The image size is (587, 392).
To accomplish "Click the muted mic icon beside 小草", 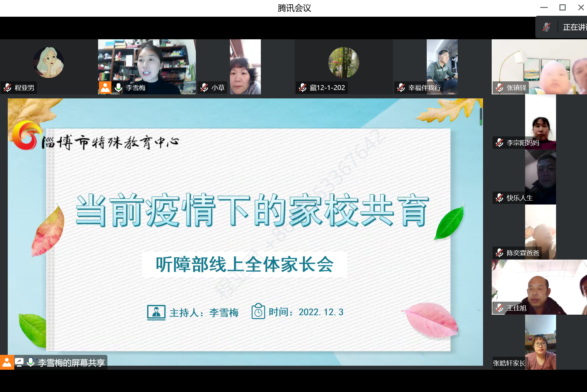I will 204,88.
